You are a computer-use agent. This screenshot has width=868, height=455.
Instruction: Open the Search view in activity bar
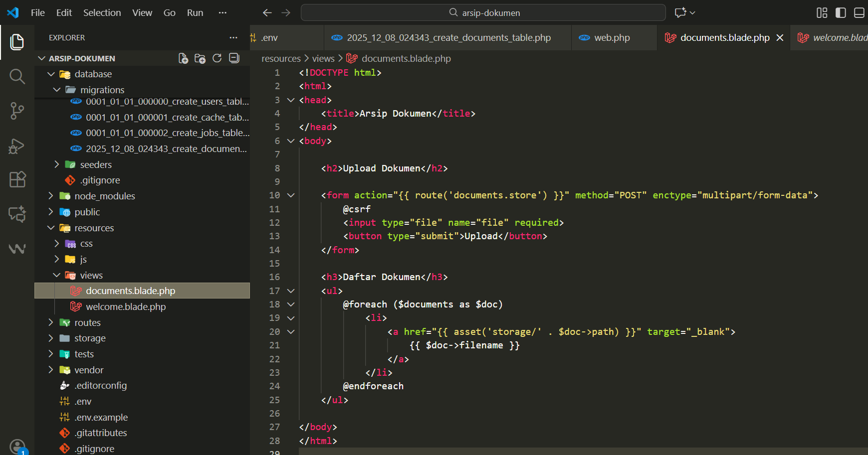click(x=17, y=76)
